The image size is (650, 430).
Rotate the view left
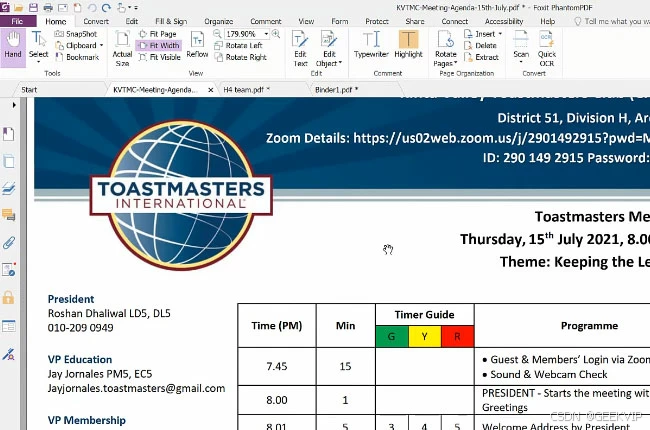(239, 45)
